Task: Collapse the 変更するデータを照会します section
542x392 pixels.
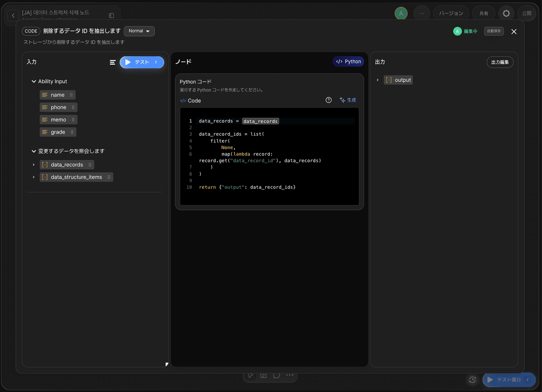Action: tap(34, 151)
